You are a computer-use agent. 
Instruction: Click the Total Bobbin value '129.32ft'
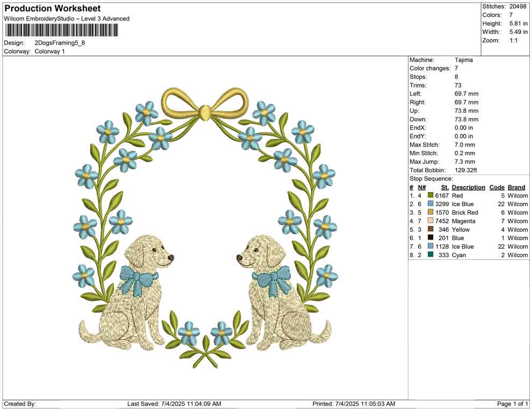[466, 170]
